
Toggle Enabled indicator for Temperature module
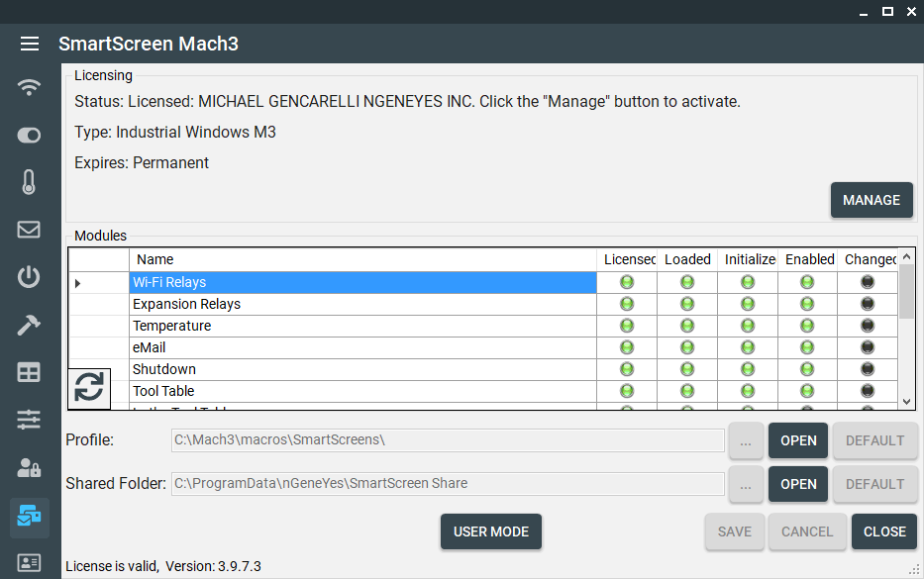[808, 326]
